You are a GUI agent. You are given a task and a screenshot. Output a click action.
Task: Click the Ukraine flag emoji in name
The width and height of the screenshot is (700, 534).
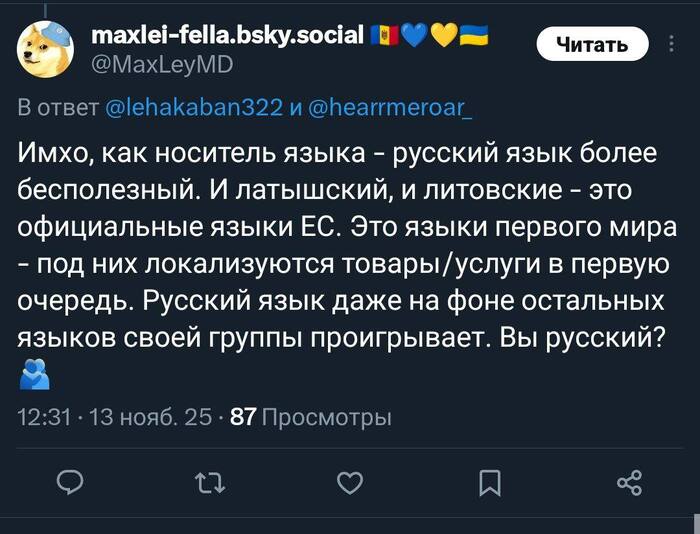474,38
